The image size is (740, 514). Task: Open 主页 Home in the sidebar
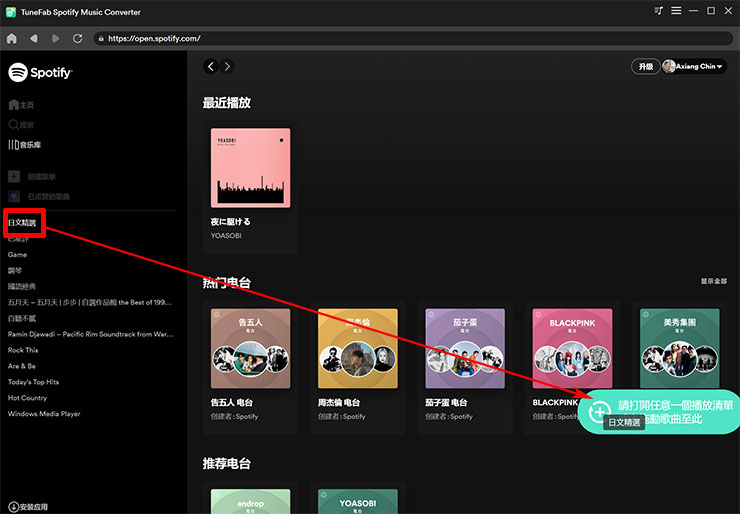click(22, 105)
